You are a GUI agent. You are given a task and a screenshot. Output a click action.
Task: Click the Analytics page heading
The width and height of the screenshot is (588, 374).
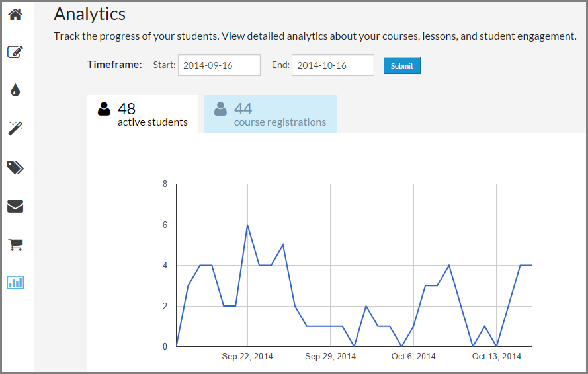[90, 15]
